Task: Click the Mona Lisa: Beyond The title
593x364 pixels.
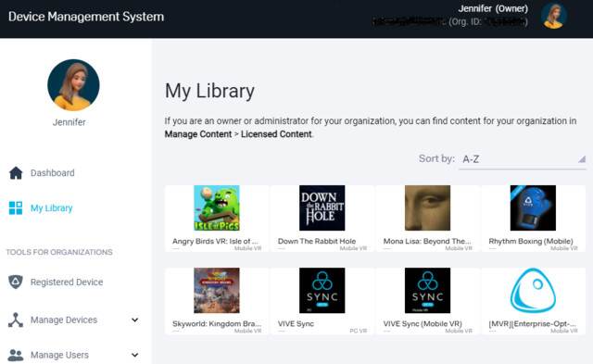Action: pos(427,241)
